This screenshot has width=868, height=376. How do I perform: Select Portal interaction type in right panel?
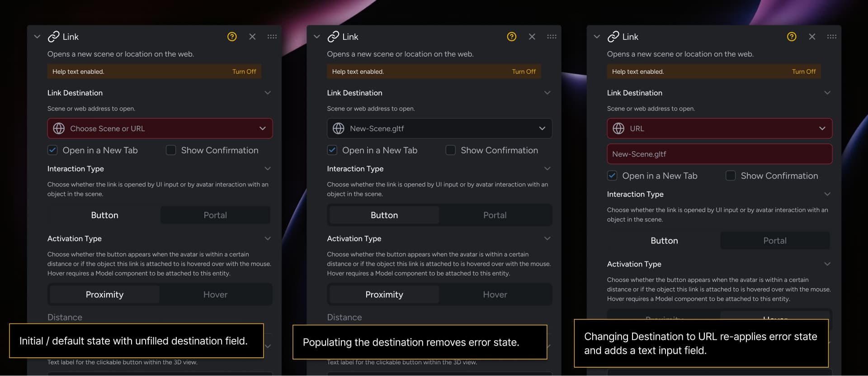tap(775, 241)
